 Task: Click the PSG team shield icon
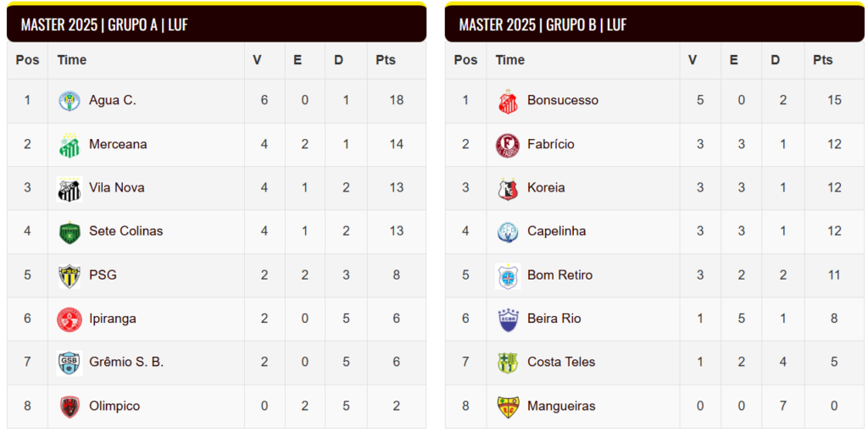point(70,275)
